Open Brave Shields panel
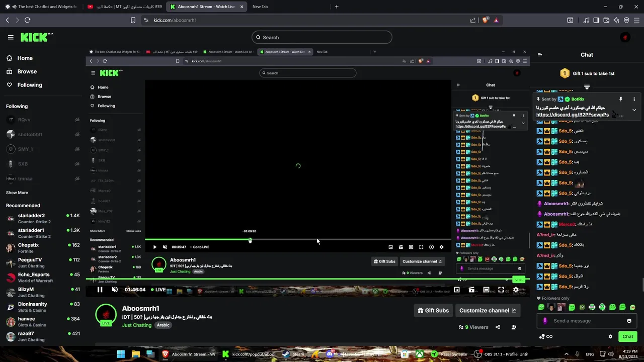This screenshot has height=362, width=644. pyautogui.click(x=485, y=20)
